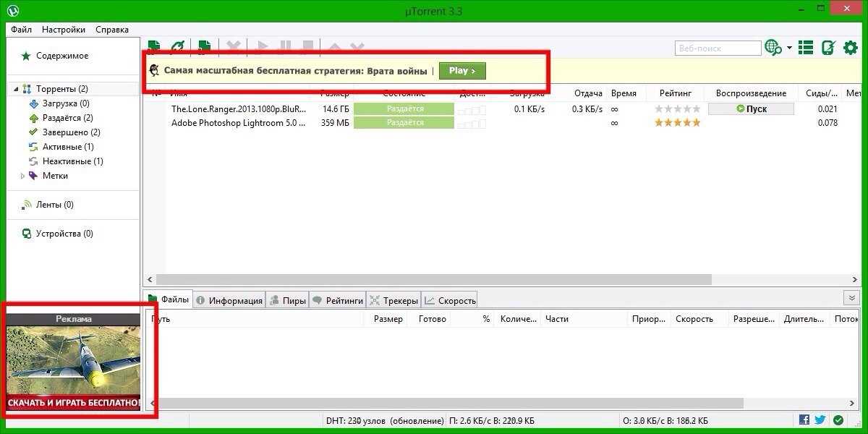Click the torrent list horizontal scrollbar
Viewport: 868px width, 434px height.
(x=434, y=279)
